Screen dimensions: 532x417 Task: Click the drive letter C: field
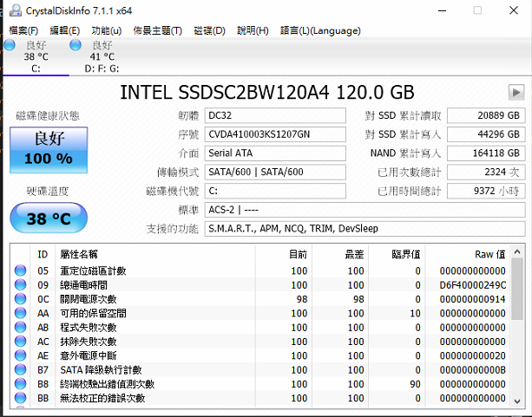click(x=275, y=191)
